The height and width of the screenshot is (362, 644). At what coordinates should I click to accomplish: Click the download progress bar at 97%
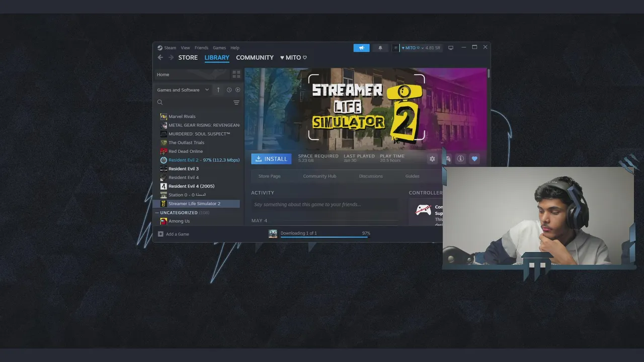coord(325,237)
